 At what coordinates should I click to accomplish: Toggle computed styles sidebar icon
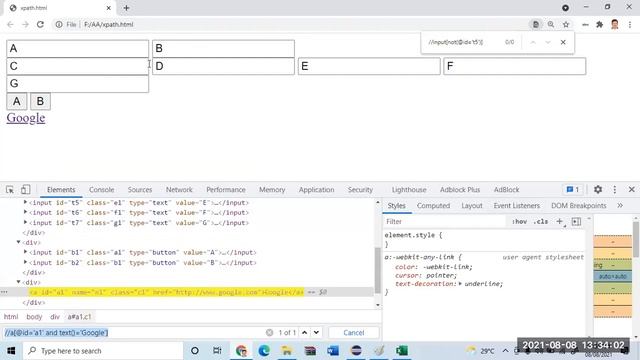click(x=576, y=221)
